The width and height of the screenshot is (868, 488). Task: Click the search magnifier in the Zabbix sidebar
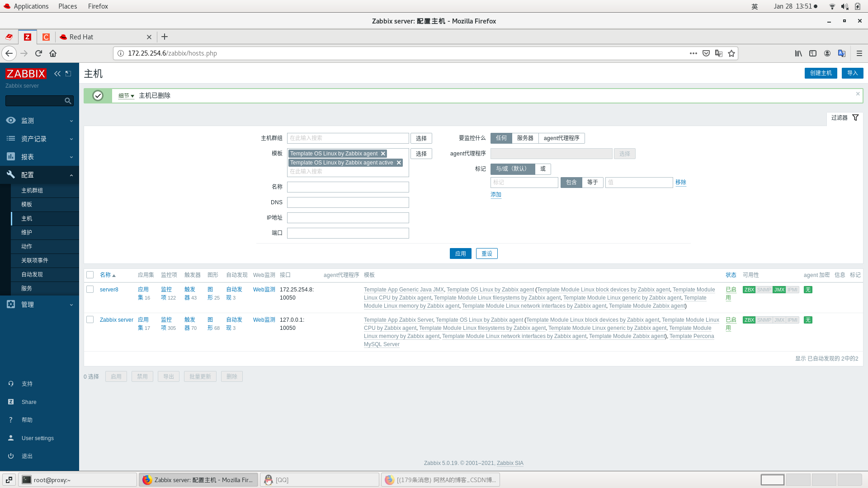68,101
